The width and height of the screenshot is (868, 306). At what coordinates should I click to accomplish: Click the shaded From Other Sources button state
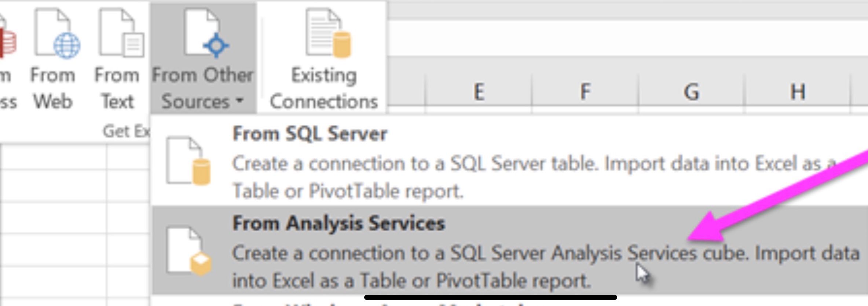tap(204, 55)
